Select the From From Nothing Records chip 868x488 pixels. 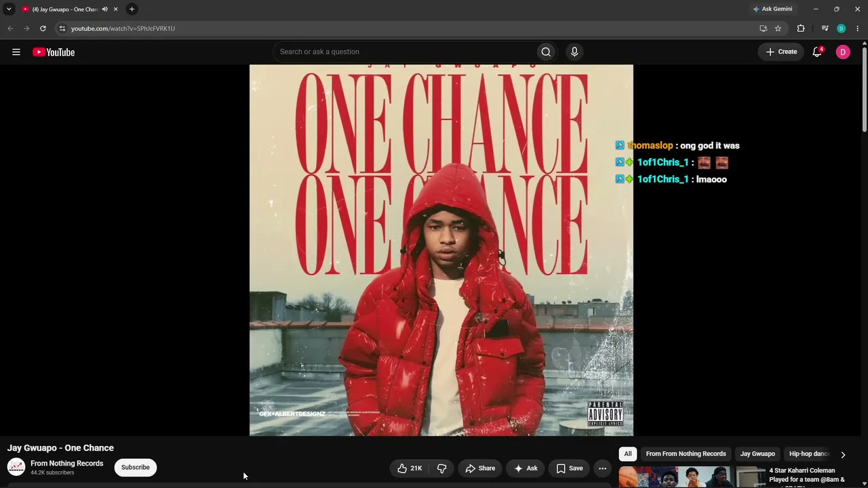click(x=686, y=454)
